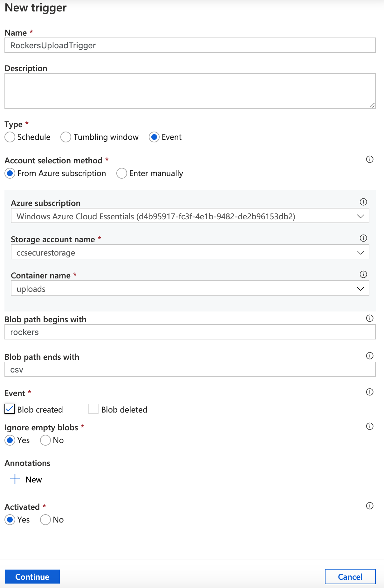Click info icon beside Container name
This screenshot has height=588, width=384.
[x=363, y=274]
